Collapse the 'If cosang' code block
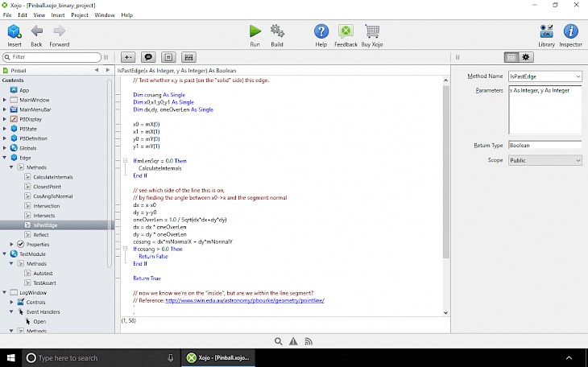 pos(125,249)
